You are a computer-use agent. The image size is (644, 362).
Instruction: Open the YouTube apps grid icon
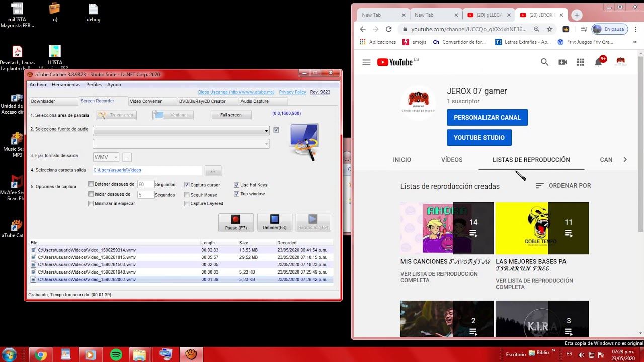tap(580, 62)
